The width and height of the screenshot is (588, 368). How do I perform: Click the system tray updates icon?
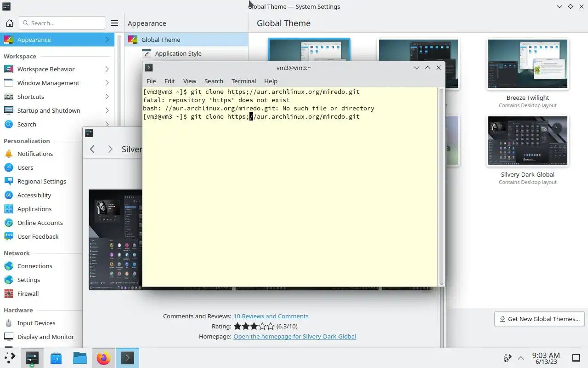(x=508, y=358)
